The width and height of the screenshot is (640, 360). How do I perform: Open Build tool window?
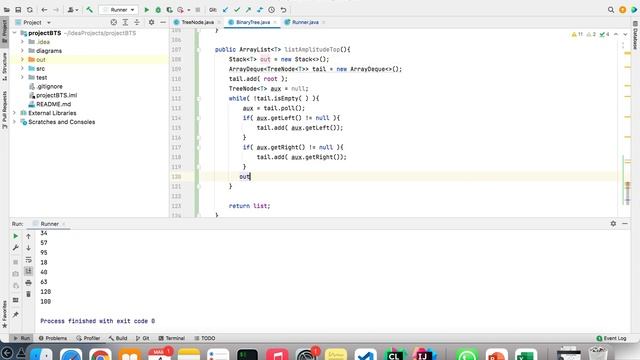[118, 338]
